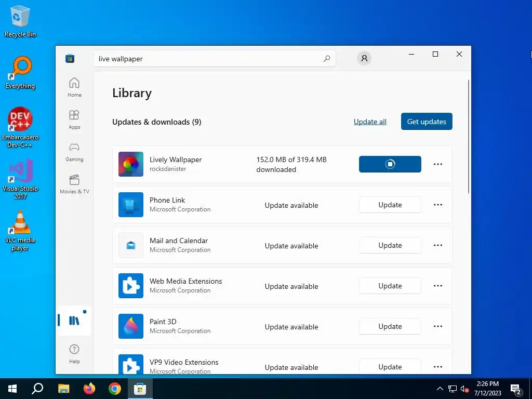Viewport: 532px width, 399px height.
Task: Open more options for Paint 3D
Action: 437,326
